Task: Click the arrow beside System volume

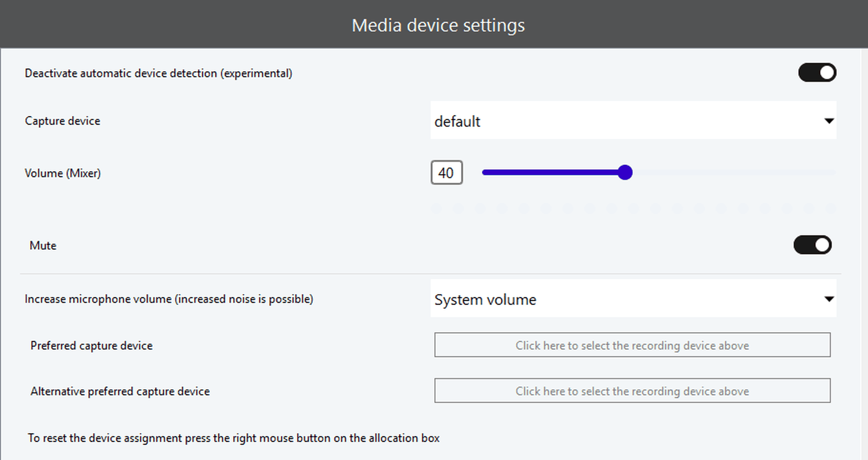Action: [x=829, y=299]
